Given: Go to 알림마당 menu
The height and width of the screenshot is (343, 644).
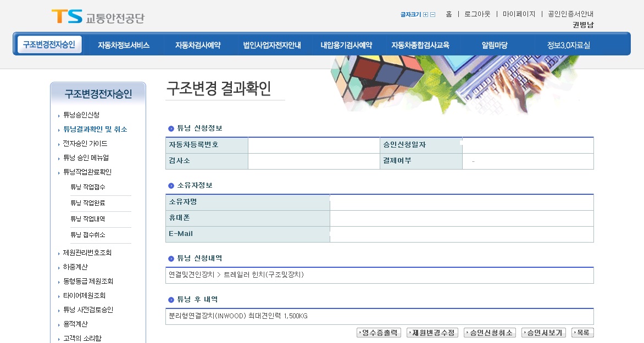Looking at the screenshot, I should (x=495, y=46).
